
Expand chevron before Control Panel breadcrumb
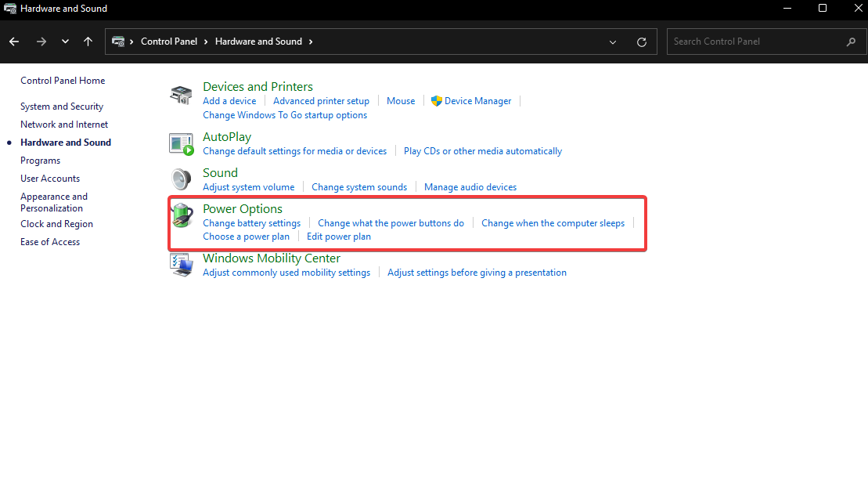[131, 42]
